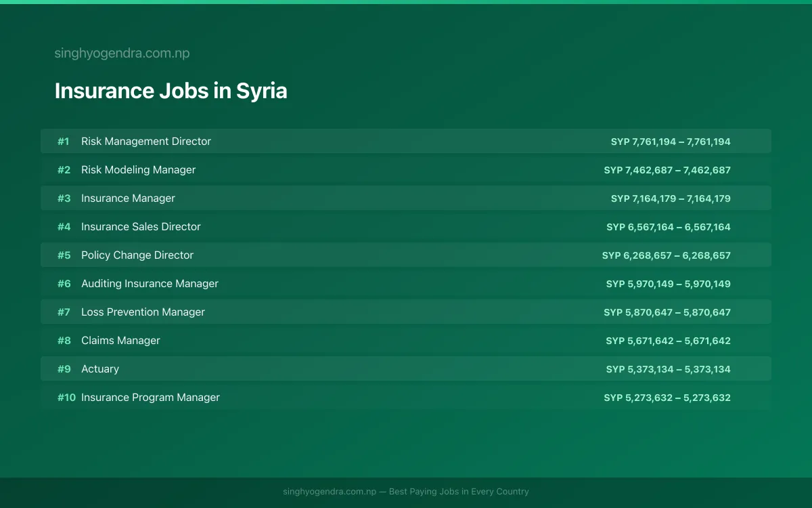Select the Loss Prevention Manager job title
Screen dimensions: 812x508
tap(143, 312)
